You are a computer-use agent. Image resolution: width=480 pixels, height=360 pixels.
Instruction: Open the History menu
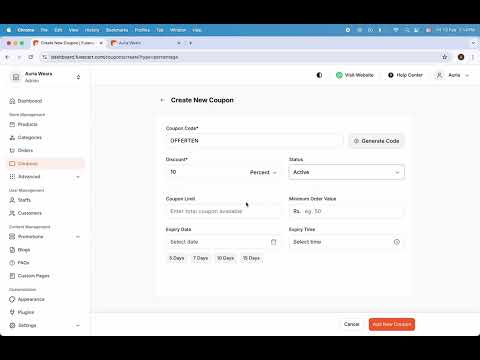coord(92,30)
